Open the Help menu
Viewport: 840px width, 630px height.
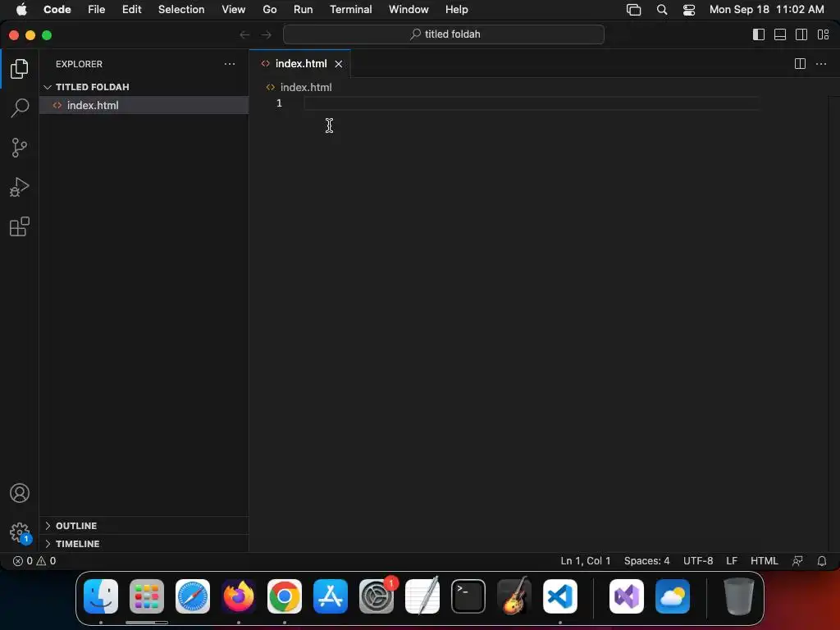456,10
